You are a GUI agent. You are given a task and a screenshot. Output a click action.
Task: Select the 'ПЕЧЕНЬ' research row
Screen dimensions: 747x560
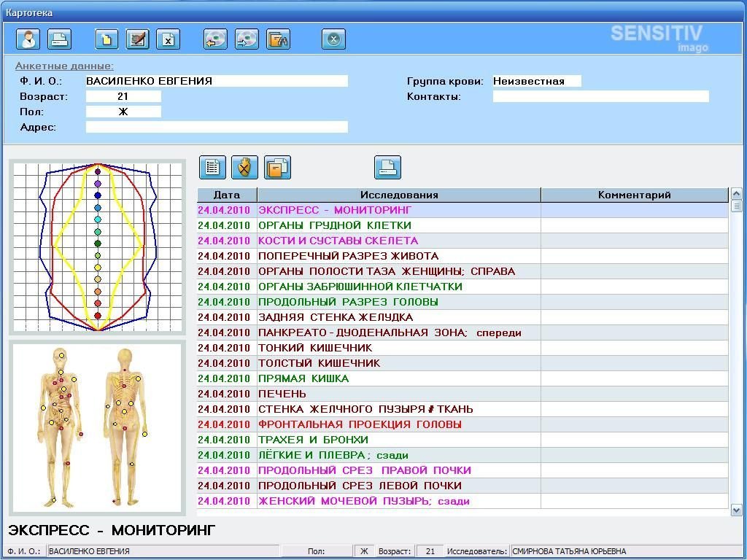[x=282, y=394]
